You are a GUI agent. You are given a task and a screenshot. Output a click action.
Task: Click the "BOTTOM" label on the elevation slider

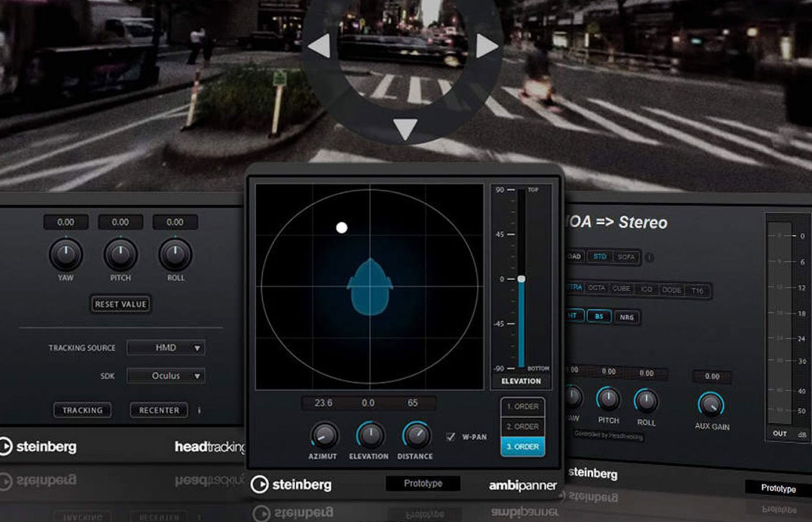[x=538, y=368]
